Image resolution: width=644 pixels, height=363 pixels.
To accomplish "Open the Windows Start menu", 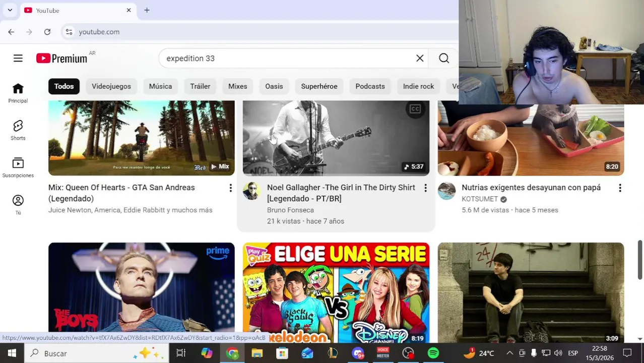I will (12, 353).
